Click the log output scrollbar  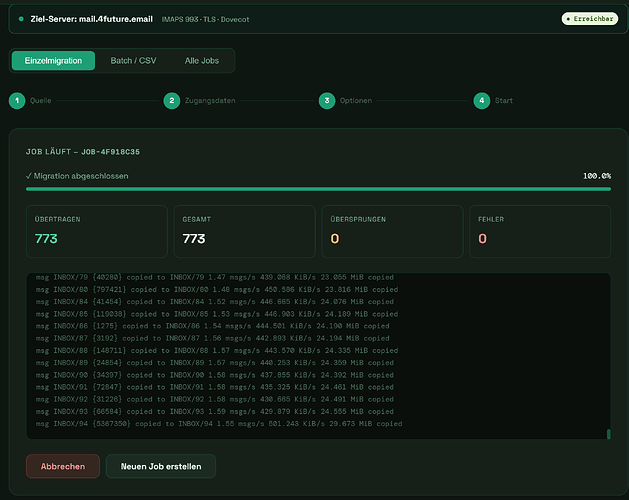(x=608, y=433)
